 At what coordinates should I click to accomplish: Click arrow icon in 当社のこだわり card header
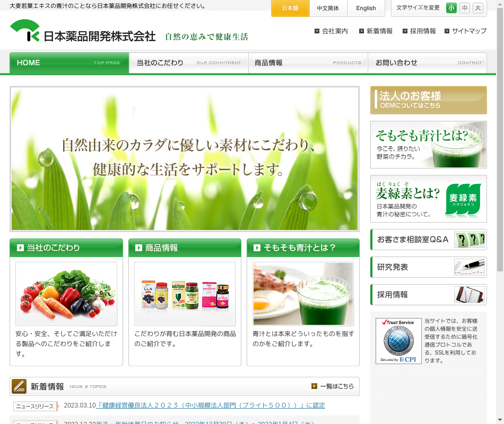(x=20, y=248)
